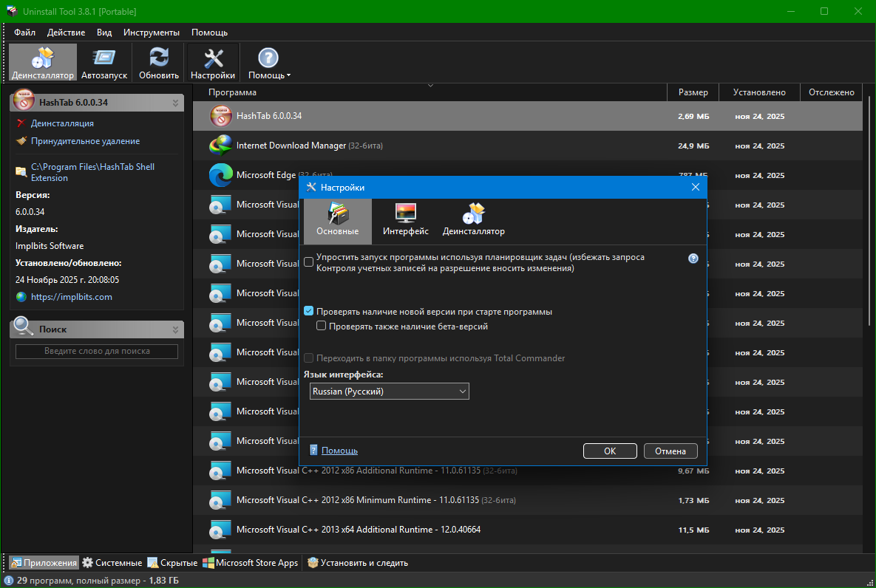Collapse the HashTab 6.0.0.34 details panel
The width and height of the screenshot is (876, 588).
tap(176, 103)
